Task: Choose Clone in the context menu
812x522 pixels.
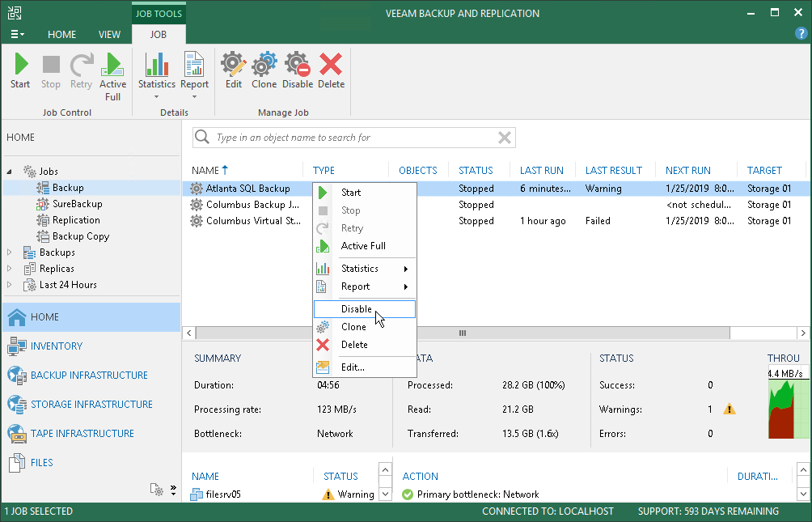Action: tap(365, 327)
